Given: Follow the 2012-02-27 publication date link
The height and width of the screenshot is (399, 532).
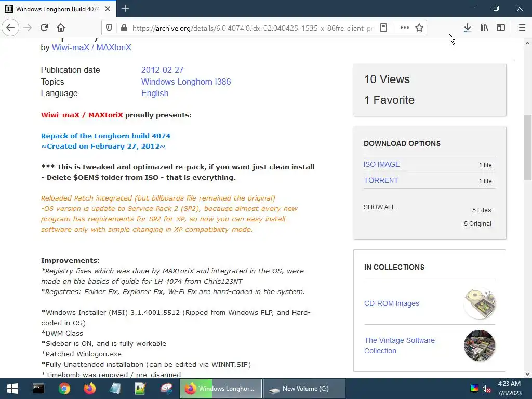Looking at the screenshot, I should (x=162, y=70).
